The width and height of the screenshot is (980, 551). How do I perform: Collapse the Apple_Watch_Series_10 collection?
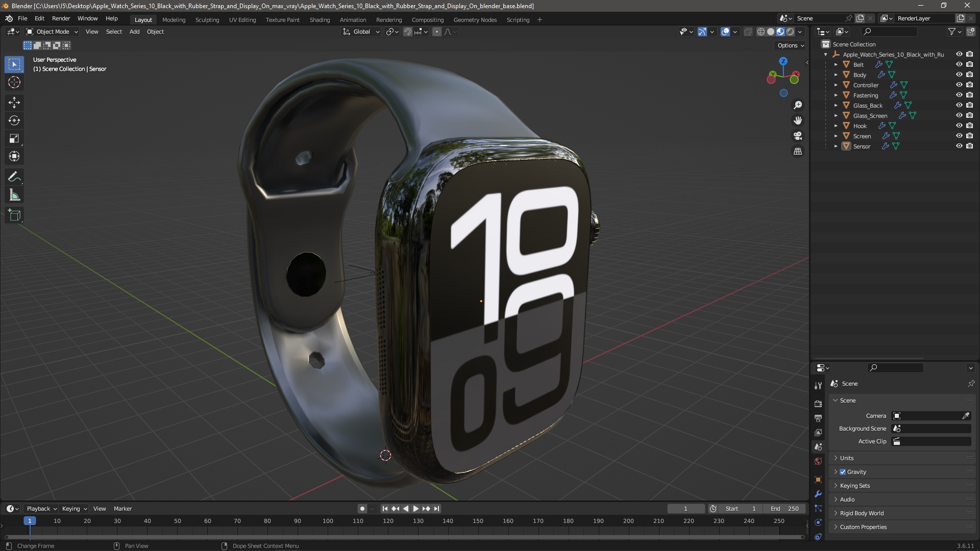825,55
